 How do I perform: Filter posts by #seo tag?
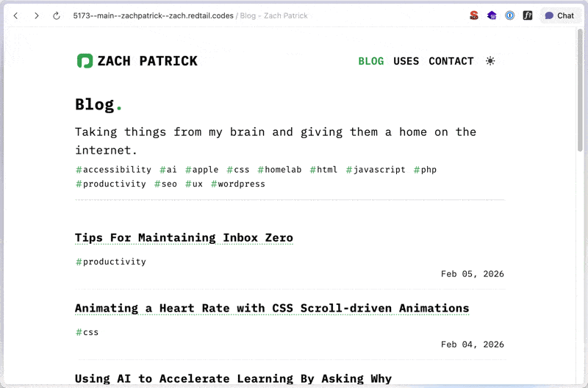coord(165,184)
